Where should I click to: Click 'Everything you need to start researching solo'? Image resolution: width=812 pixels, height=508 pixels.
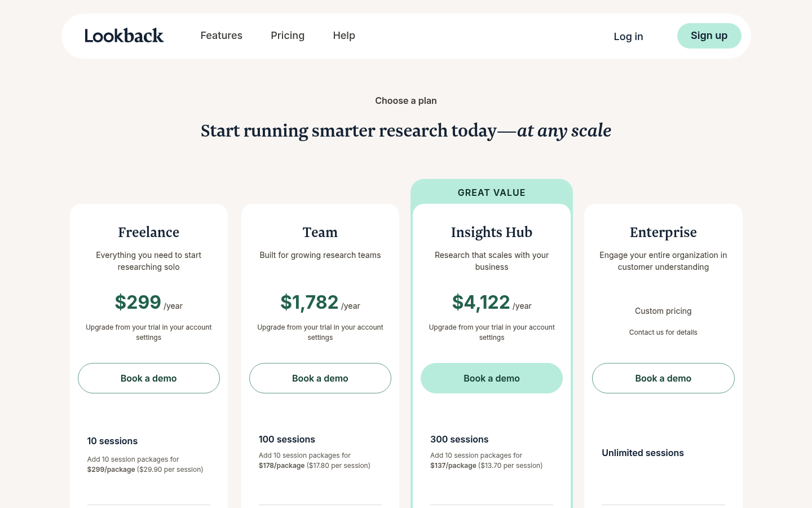[x=149, y=261]
